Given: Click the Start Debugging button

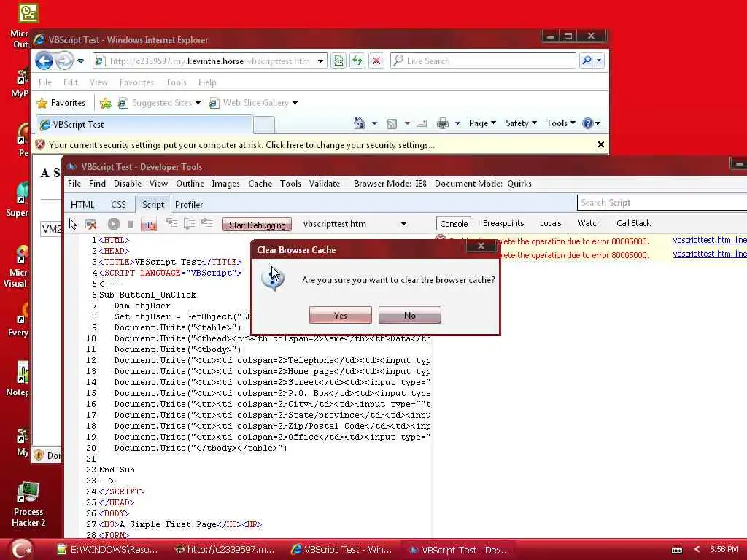Looking at the screenshot, I should (257, 225).
